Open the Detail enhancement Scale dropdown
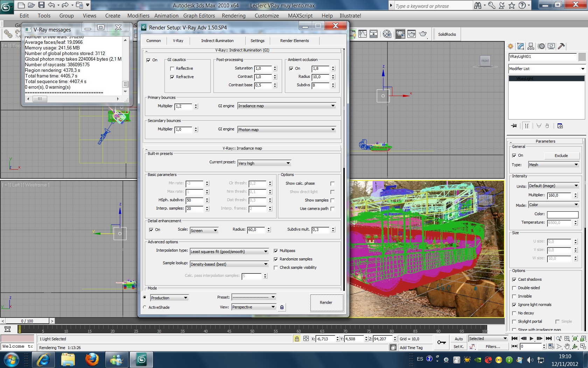The image size is (588, 368). (x=204, y=231)
